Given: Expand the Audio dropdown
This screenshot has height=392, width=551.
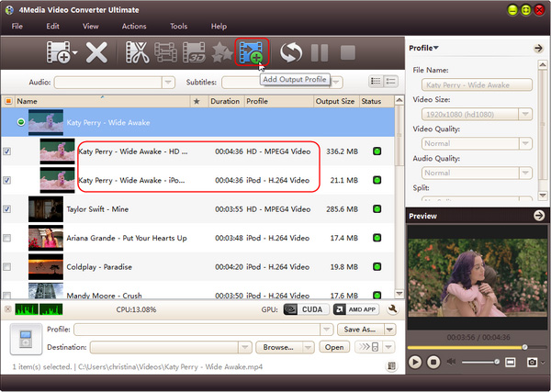Looking at the screenshot, I should click(x=168, y=82).
